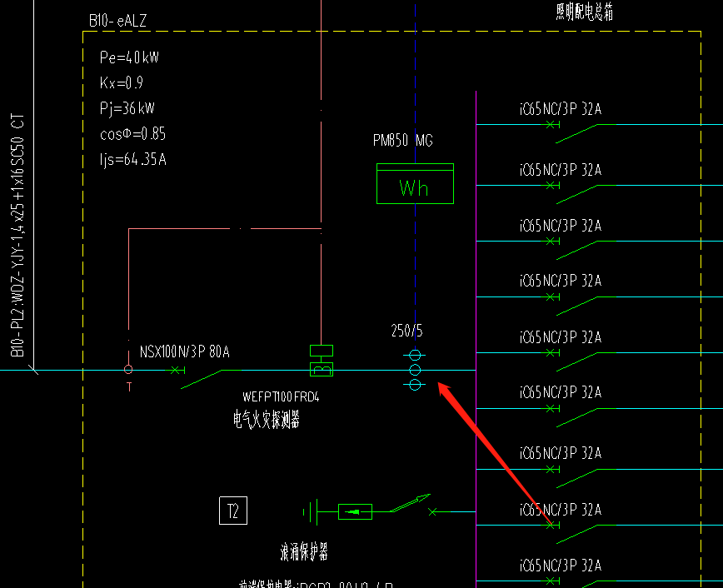Pick the magenta vertical busbar line

coord(476,339)
